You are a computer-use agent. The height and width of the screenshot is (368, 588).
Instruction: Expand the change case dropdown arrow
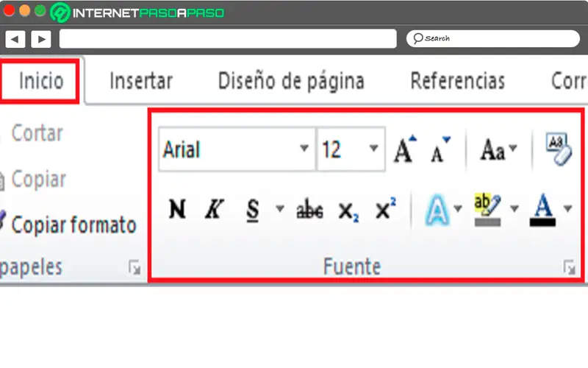tap(512, 148)
